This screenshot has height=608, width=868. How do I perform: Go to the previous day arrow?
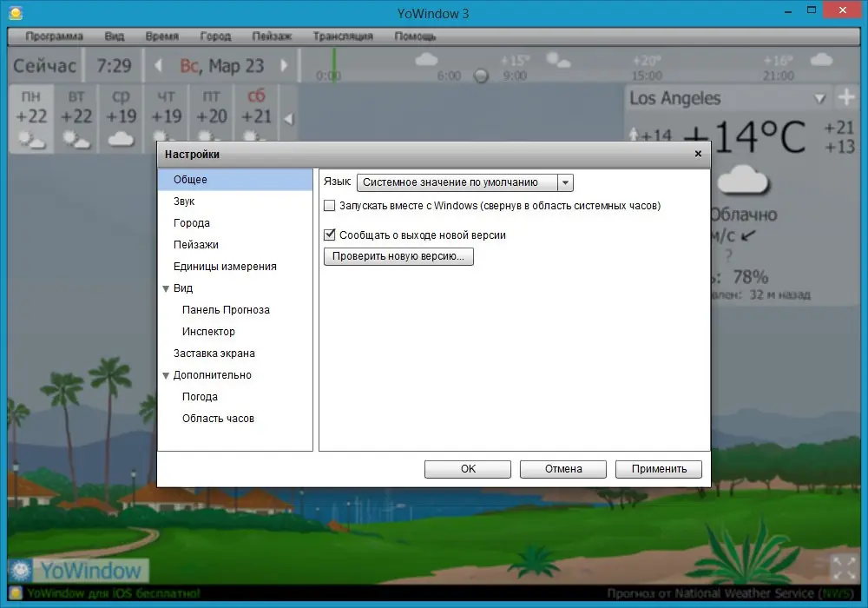[158, 65]
